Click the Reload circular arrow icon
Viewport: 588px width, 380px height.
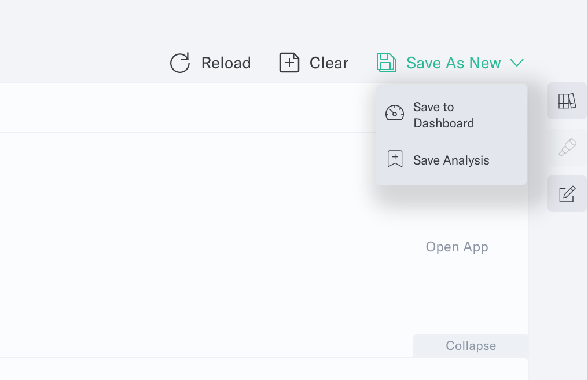click(x=180, y=63)
